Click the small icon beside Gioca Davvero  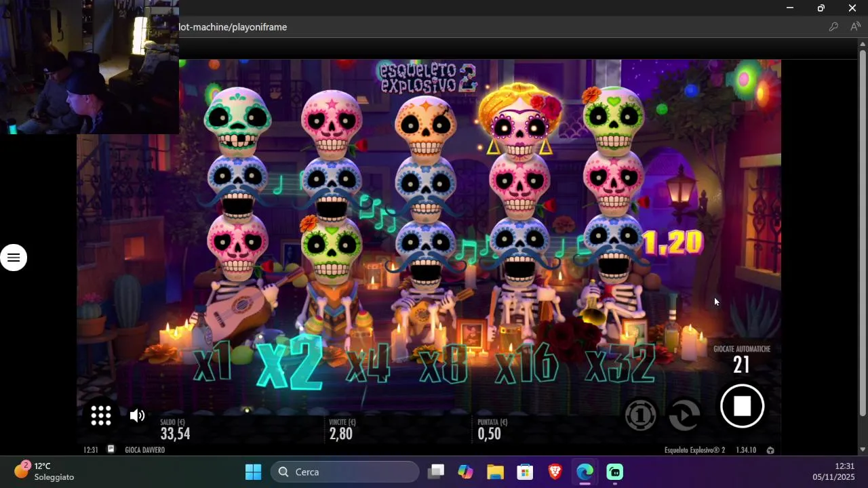(111, 449)
